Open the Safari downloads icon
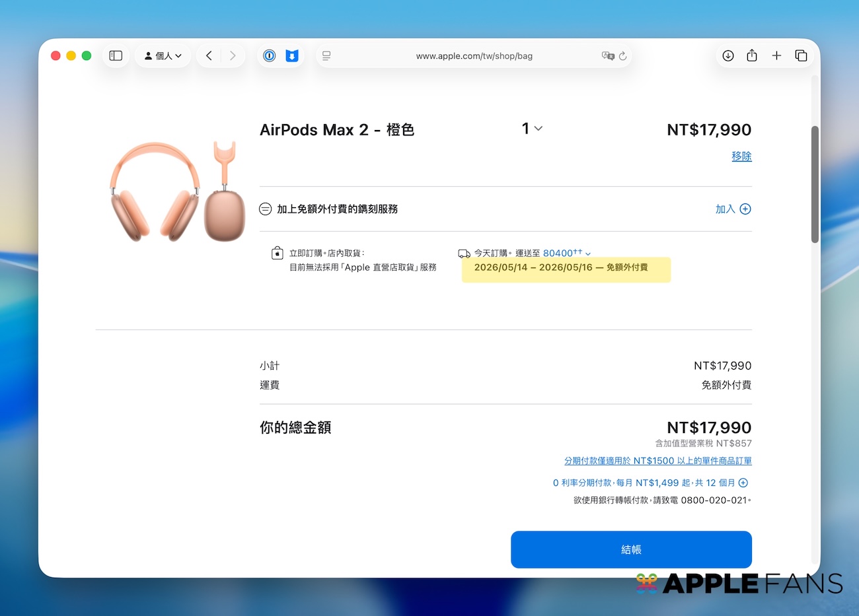 728,55
